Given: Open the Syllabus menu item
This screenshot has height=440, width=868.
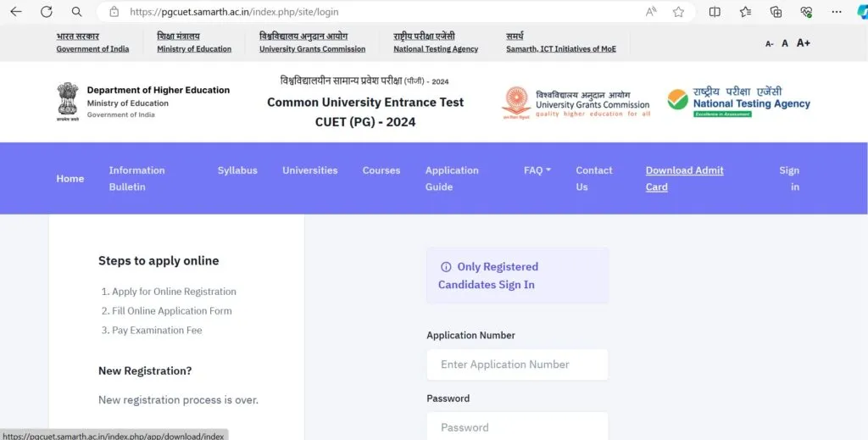Looking at the screenshot, I should 237,170.
